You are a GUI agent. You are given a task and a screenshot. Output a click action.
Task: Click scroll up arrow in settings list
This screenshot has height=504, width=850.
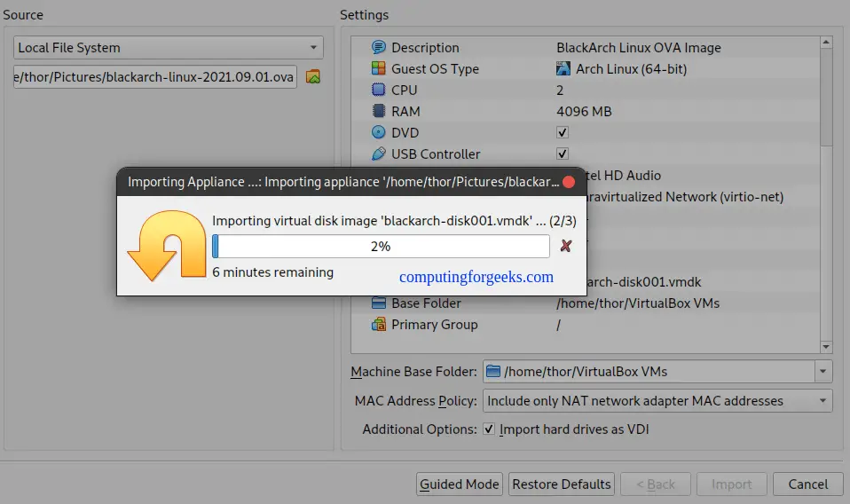tap(826, 42)
